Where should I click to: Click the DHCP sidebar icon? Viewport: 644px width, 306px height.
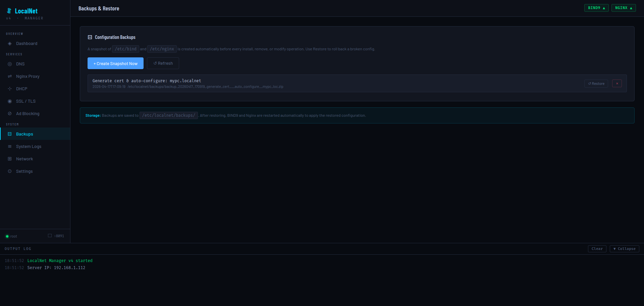coord(10,89)
